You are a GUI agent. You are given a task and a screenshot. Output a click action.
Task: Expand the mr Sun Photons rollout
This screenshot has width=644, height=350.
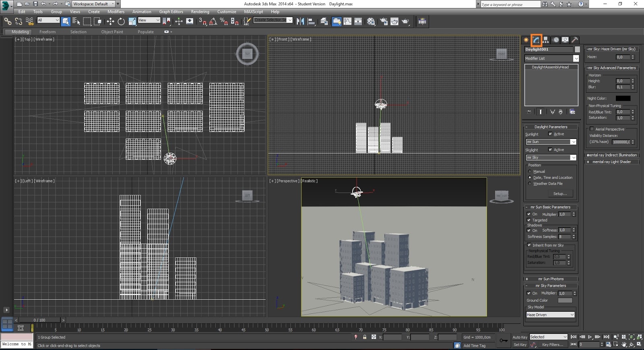click(x=551, y=279)
